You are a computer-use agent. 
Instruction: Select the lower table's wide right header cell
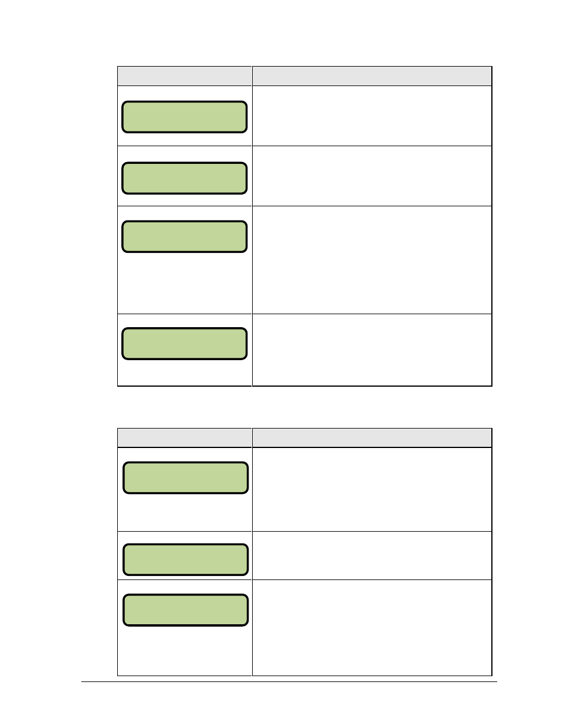point(372,438)
